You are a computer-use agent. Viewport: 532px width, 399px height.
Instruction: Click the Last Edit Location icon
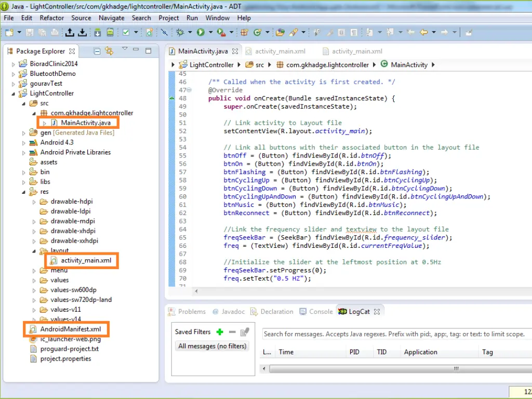(x=410, y=33)
